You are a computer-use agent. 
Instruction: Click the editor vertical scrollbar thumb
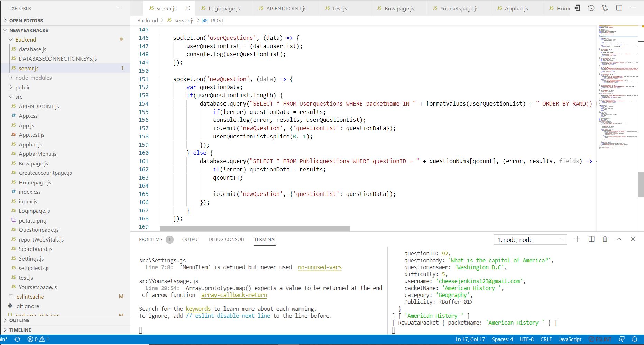pyautogui.click(x=641, y=184)
